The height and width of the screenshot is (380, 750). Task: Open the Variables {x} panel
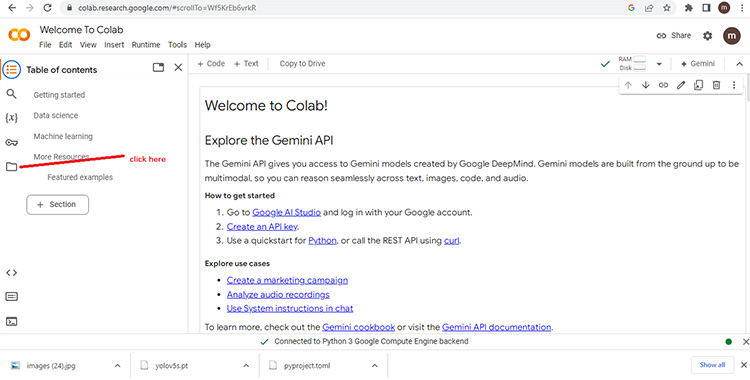click(11, 118)
